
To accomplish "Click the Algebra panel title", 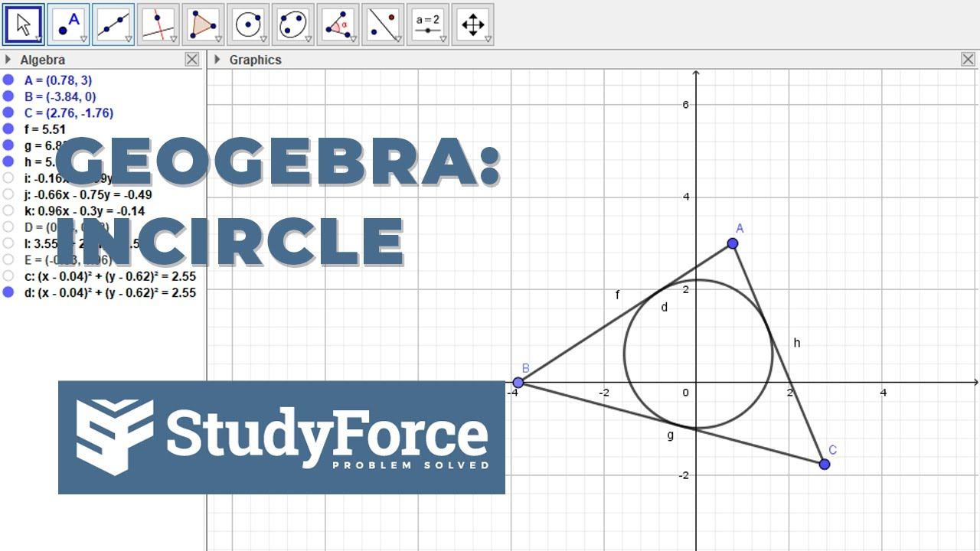I will (x=43, y=60).
